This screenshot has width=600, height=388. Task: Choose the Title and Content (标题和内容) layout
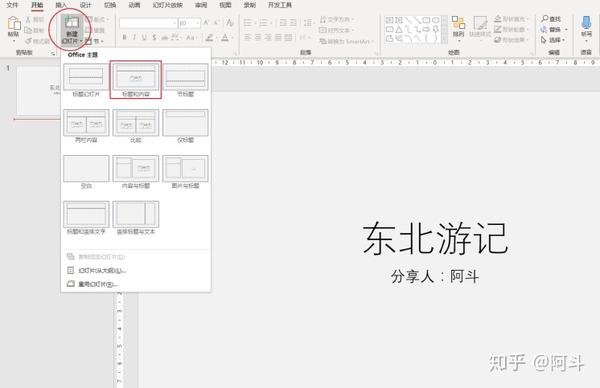click(x=136, y=80)
